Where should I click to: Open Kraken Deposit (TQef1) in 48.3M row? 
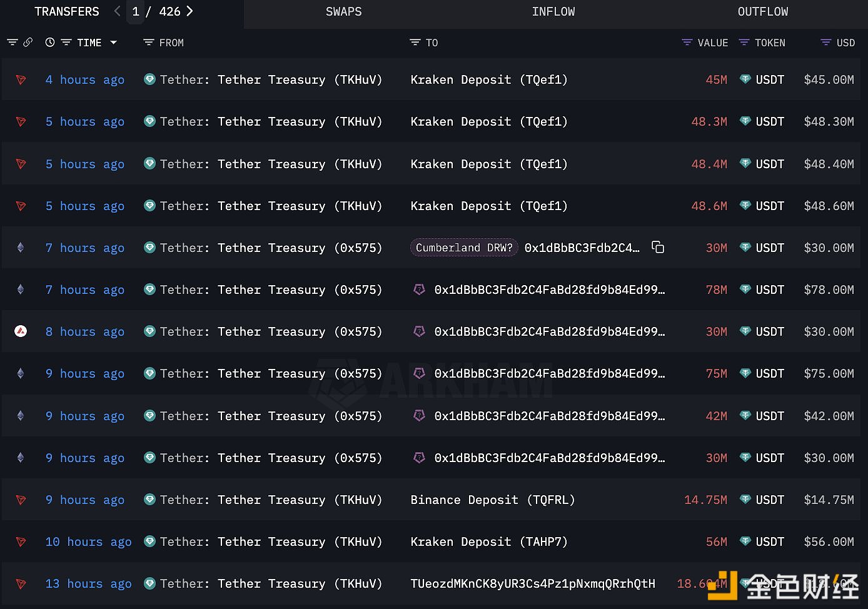[489, 121]
